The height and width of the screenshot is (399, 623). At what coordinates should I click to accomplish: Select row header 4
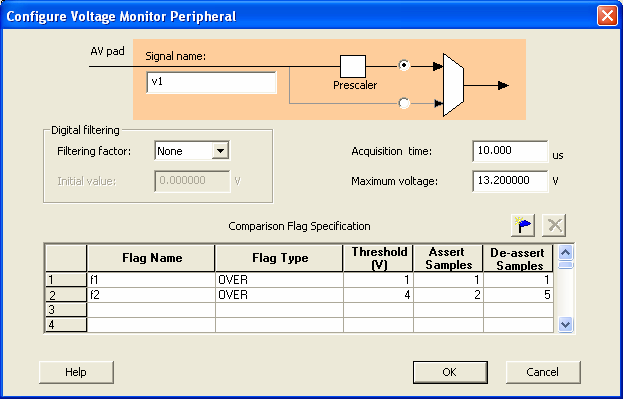click(x=66, y=325)
